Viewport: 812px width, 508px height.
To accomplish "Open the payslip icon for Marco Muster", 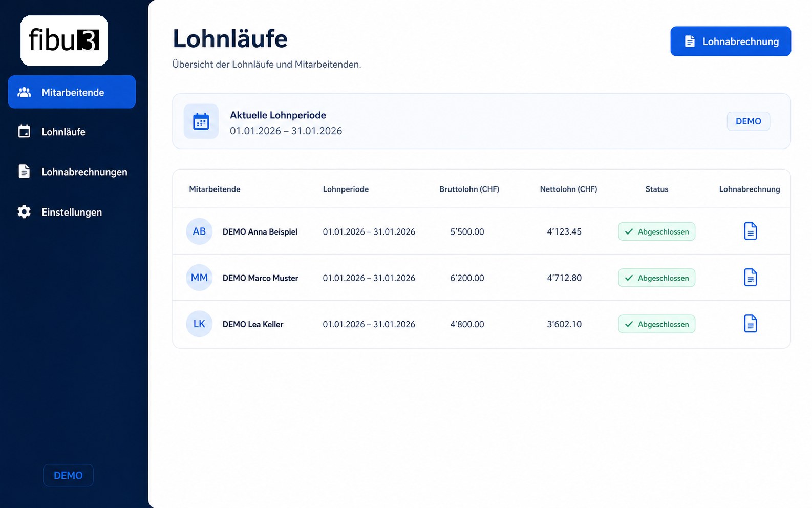I will (751, 277).
